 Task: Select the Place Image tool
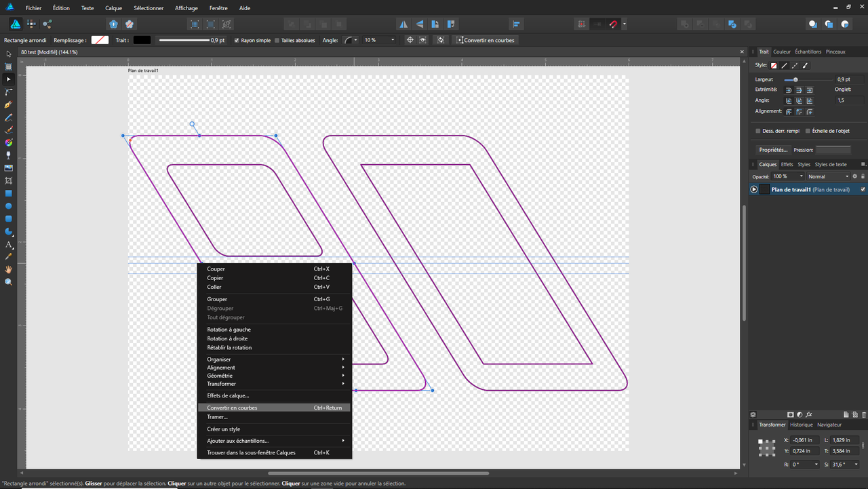pyautogui.click(x=9, y=168)
